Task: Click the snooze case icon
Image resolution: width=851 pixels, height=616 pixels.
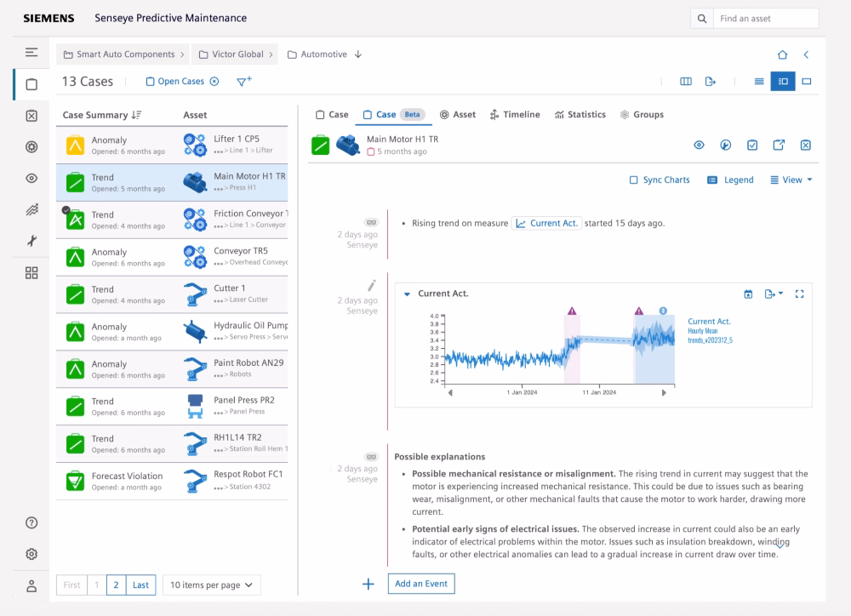Action: tap(725, 145)
